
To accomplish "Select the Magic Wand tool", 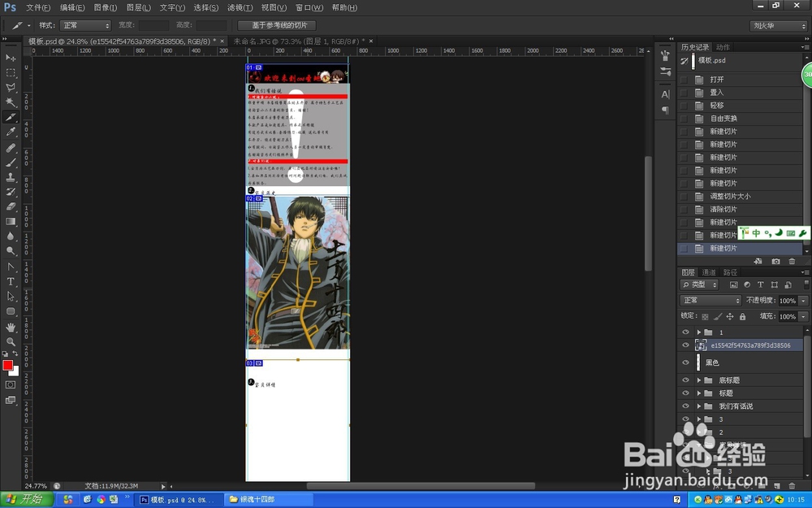I will tap(11, 102).
